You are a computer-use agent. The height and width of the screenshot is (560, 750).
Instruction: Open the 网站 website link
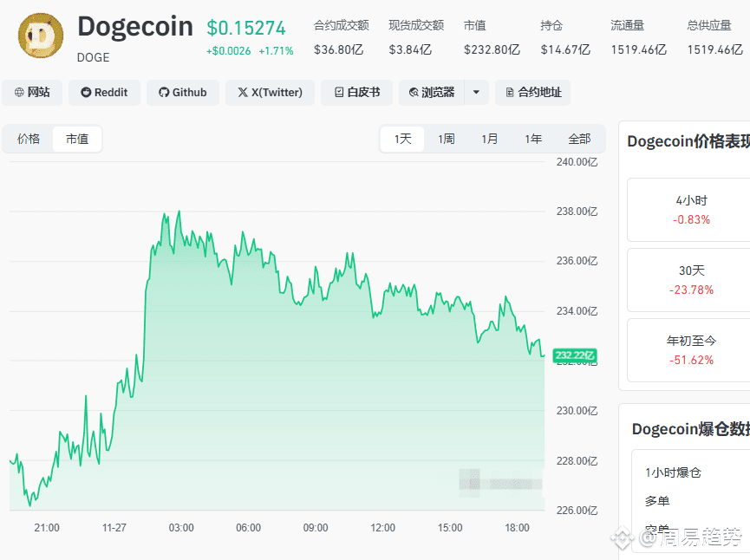tap(32, 93)
